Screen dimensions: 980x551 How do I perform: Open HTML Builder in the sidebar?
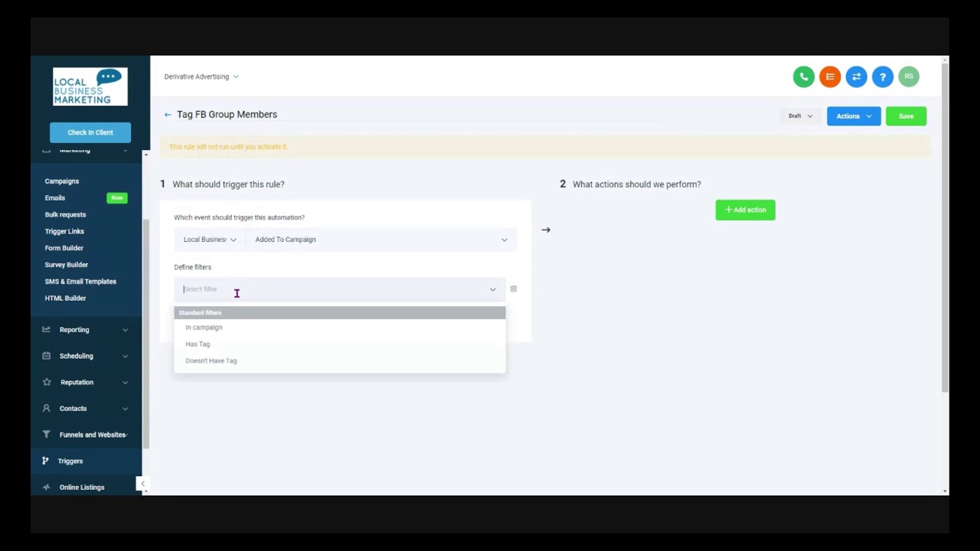(65, 298)
